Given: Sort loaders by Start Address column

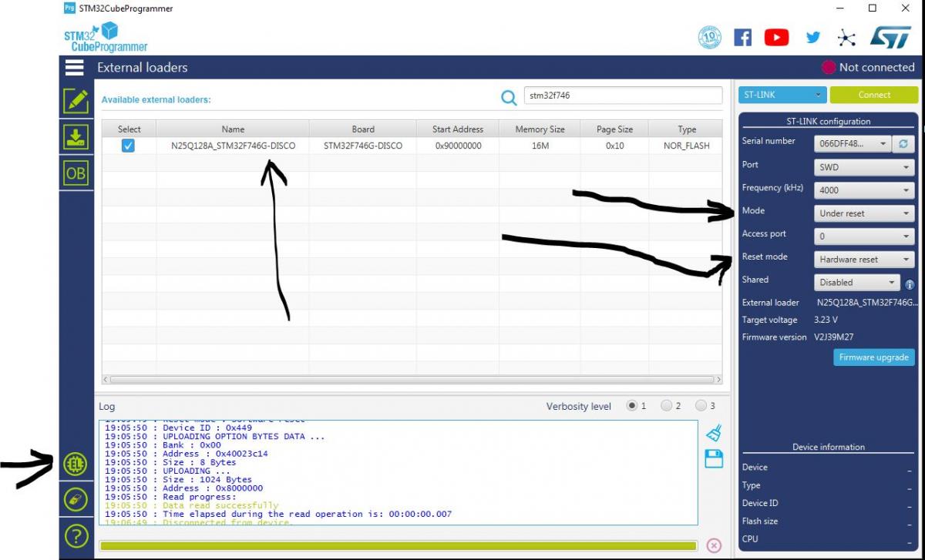Looking at the screenshot, I should tap(458, 129).
